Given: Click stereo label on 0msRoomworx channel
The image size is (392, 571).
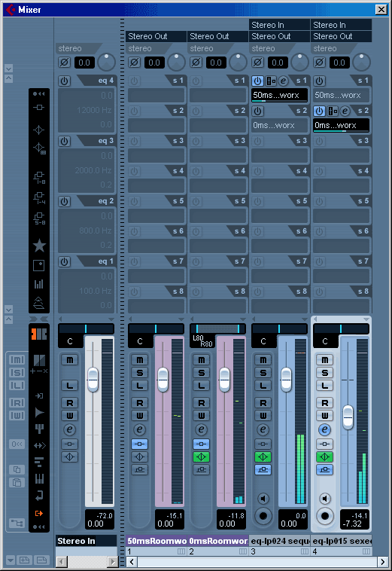Looking at the screenshot, I should tap(202, 48).
